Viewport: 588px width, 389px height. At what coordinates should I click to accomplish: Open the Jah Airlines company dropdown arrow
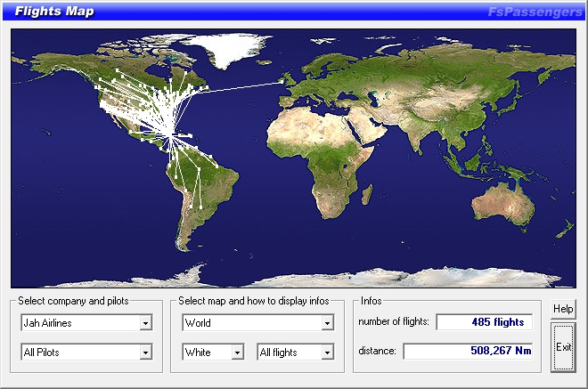[145, 323]
